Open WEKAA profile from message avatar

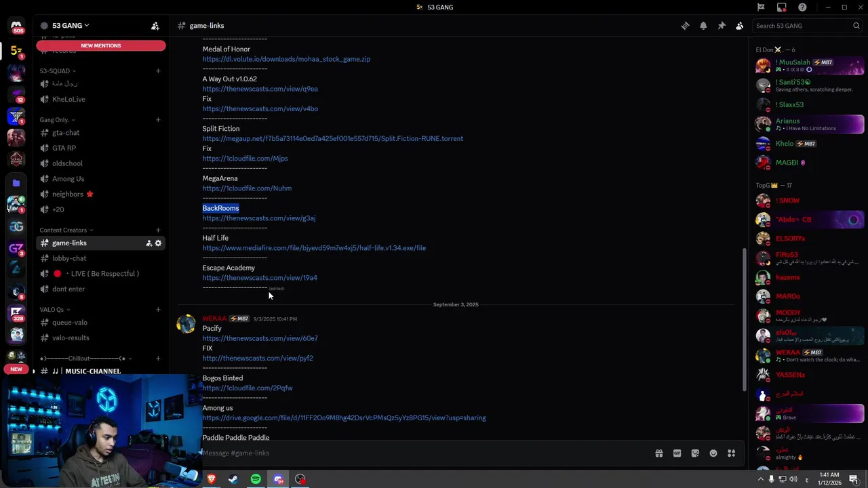pyautogui.click(x=186, y=325)
